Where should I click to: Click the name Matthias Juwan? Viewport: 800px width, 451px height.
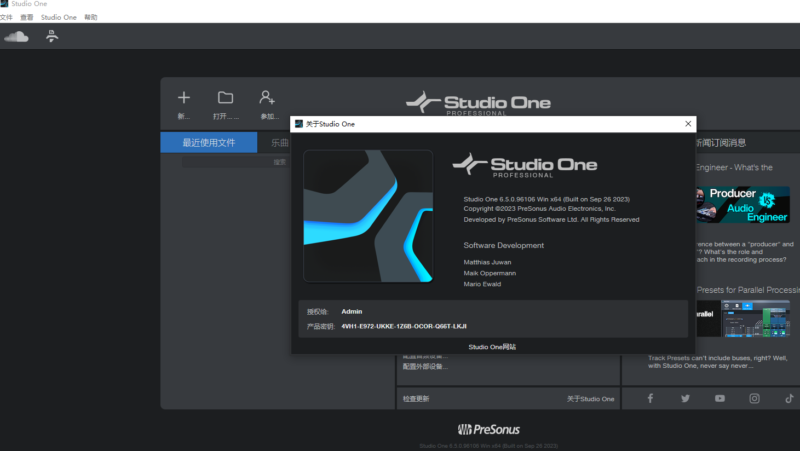point(487,262)
